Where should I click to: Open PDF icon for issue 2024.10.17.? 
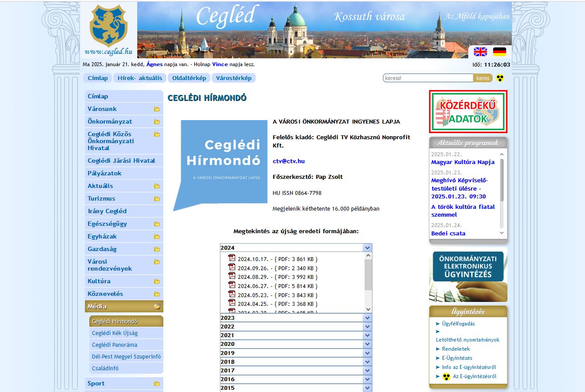[232, 258]
